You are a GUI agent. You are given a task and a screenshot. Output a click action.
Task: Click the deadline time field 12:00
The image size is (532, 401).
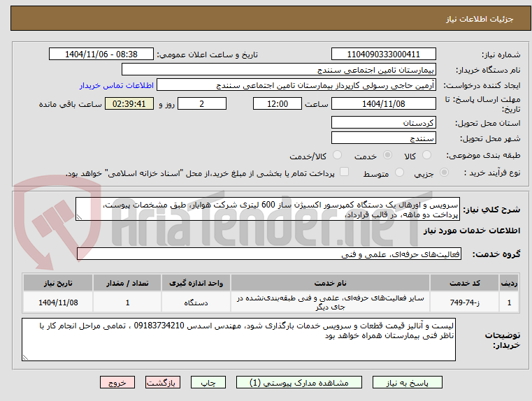(278, 103)
